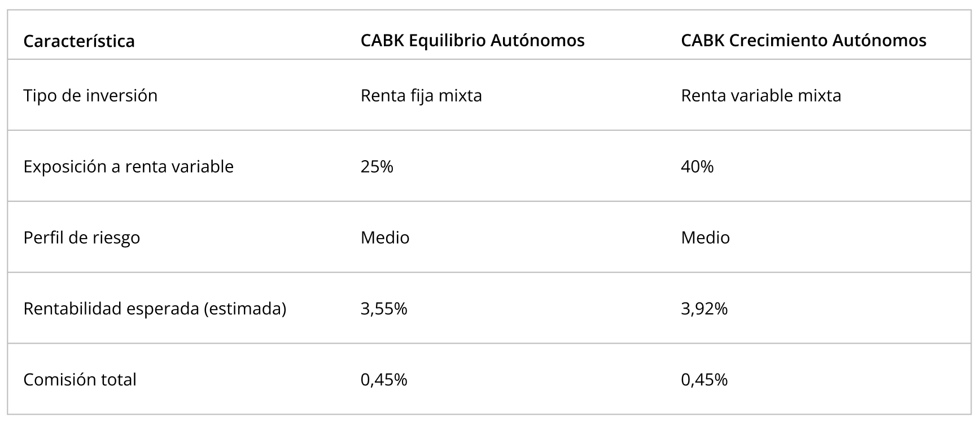Screen dimensions: 980x422
Task: Click the Perfil de riesgo row label
Action: coord(81,238)
